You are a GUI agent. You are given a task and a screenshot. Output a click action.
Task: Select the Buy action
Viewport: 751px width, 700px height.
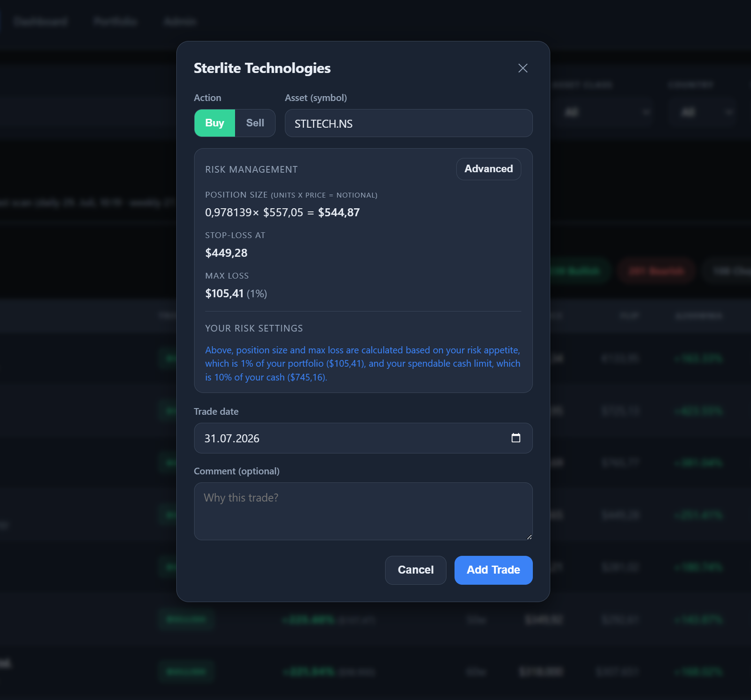215,123
